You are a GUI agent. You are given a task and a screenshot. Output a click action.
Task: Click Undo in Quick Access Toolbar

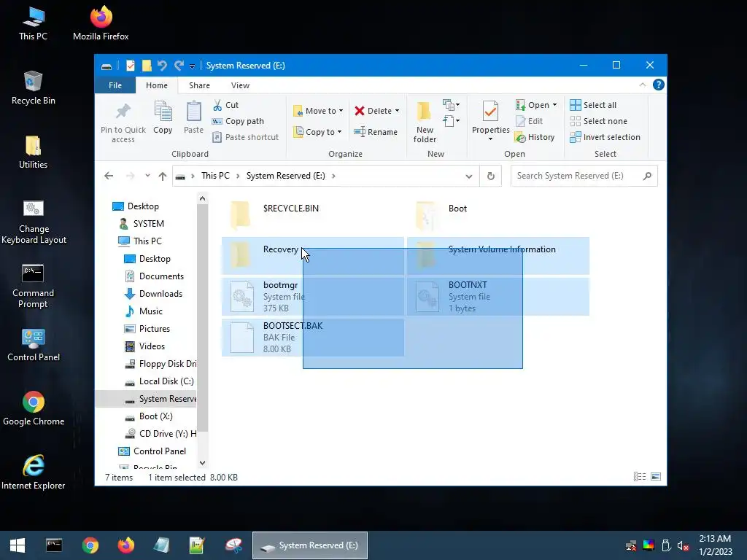(x=162, y=65)
